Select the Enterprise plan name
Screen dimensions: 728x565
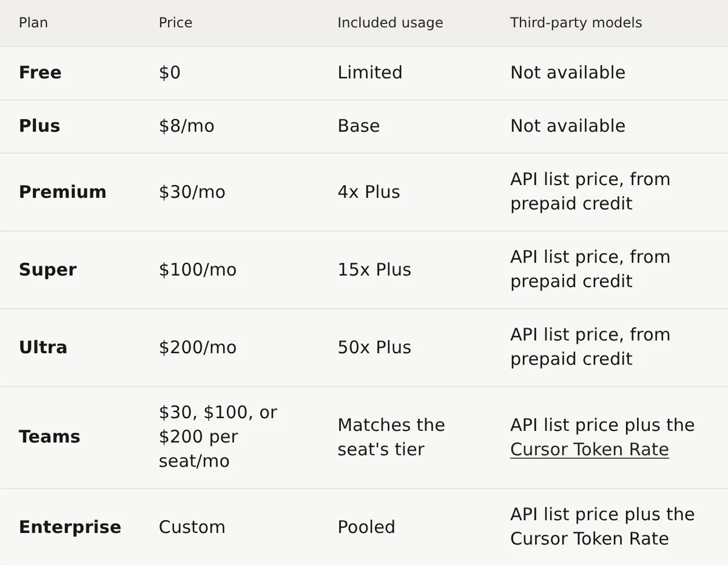(x=70, y=527)
